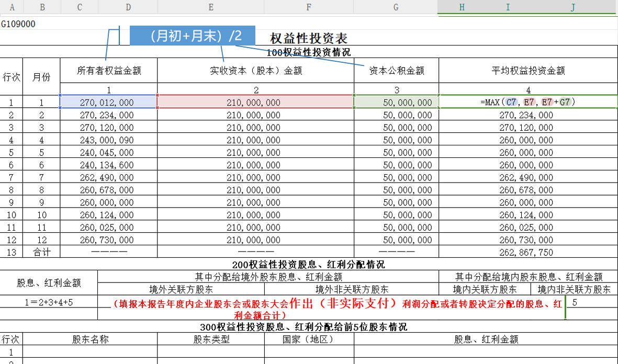Select the 权益性投资表 title cell
The image size is (618, 364).
click(x=309, y=38)
